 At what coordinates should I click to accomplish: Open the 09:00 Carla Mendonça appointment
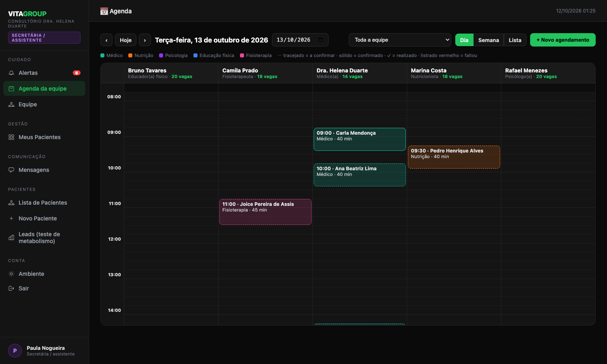click(360, 139)
